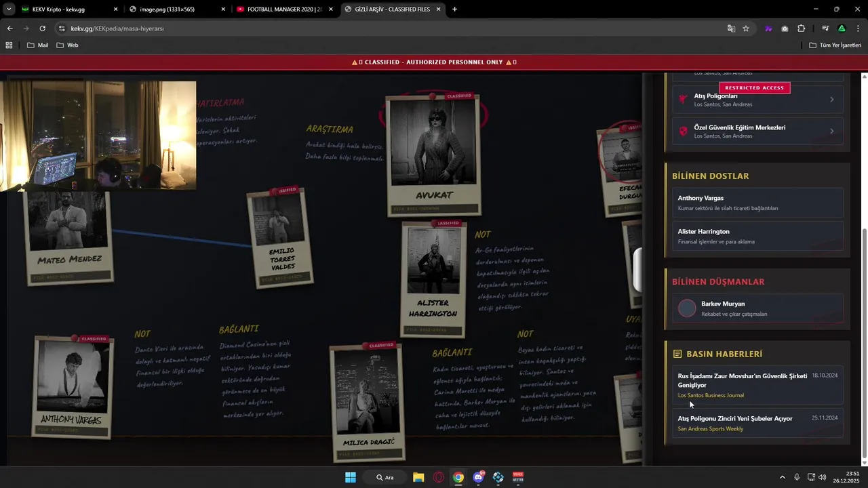Open the media controls playlist icon
This screenshot has height=488, width=868.
tap(825, 28)
